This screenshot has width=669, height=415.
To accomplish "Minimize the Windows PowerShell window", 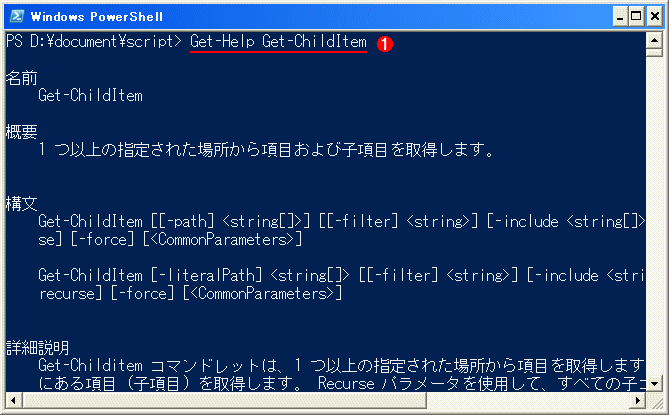I will pos(620,17).
